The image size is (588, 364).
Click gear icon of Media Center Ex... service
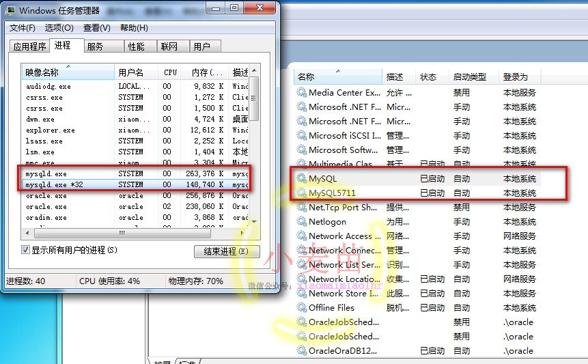[x=301, y=92]
